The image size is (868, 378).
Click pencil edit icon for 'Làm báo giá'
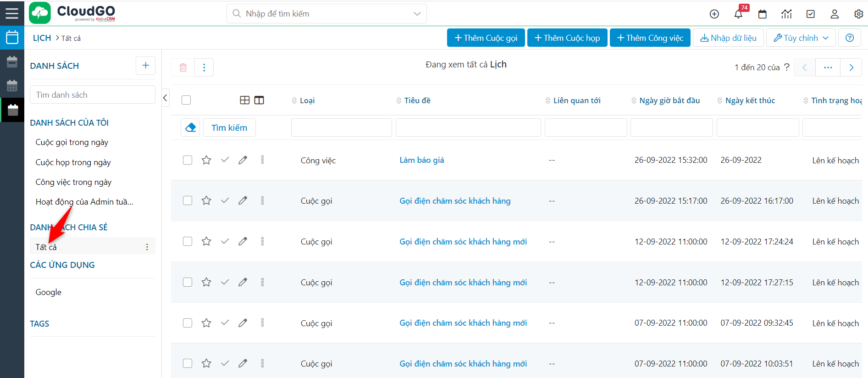pyautogui.click(x=243, y=160)
